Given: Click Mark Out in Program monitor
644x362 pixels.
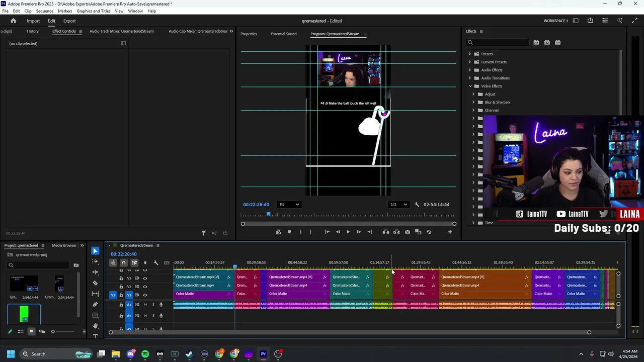Looking at the screenshot, I should point(310,232).
